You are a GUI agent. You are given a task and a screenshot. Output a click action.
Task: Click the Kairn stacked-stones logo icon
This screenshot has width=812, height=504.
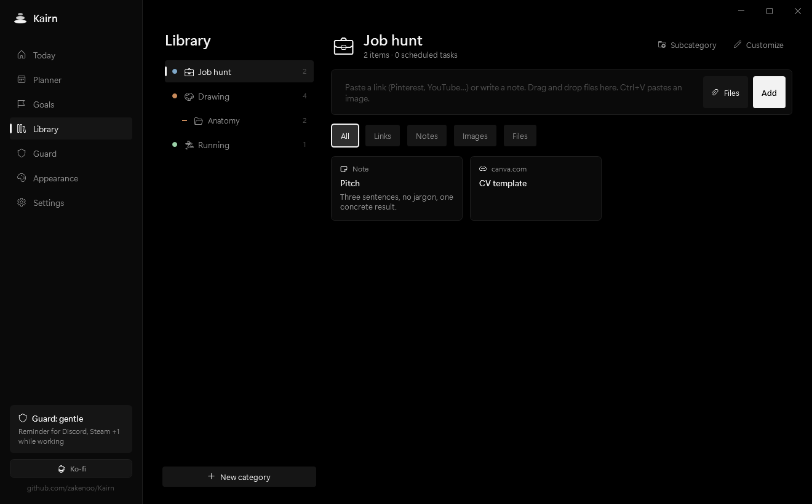[20, 18]
